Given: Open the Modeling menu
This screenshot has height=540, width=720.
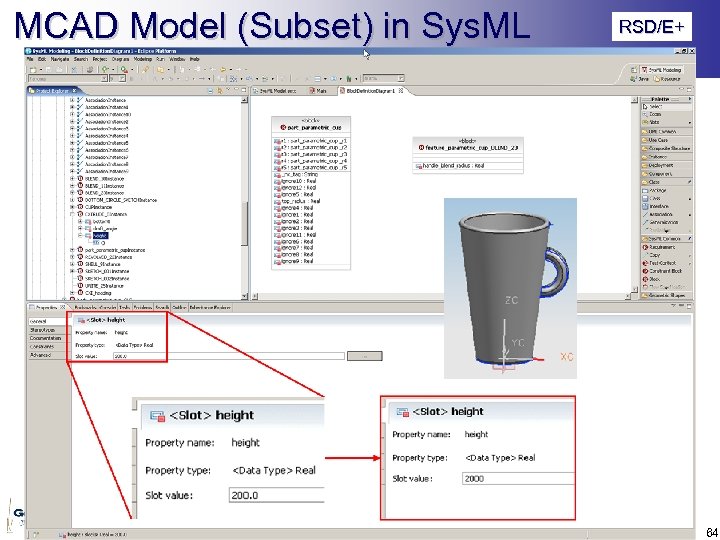Looking at the screenshot, I should 143,59.
